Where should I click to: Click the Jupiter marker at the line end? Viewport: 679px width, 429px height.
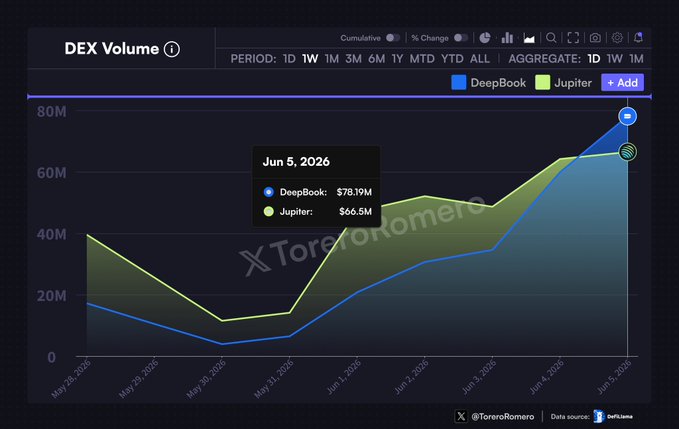click(627, 152)
